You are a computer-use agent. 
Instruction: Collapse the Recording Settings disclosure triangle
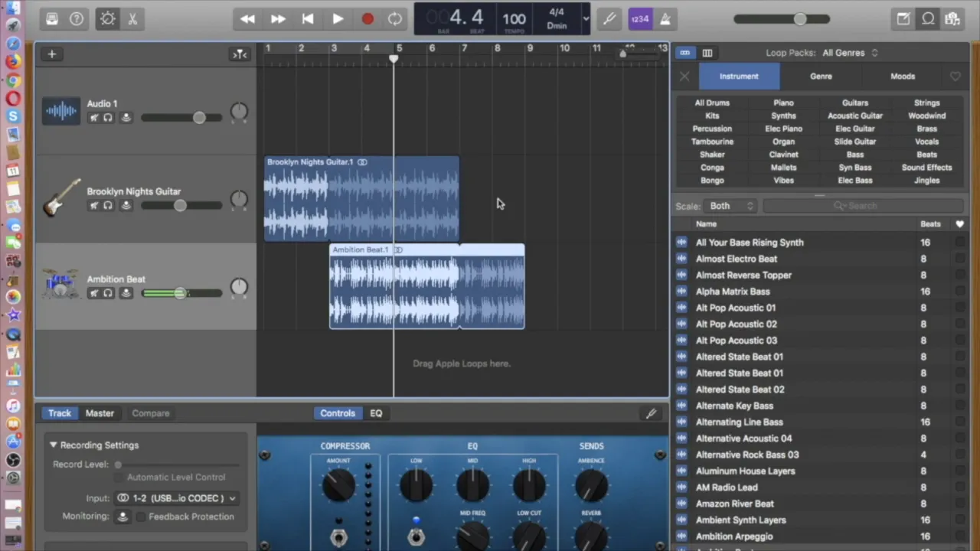(54, 445)
